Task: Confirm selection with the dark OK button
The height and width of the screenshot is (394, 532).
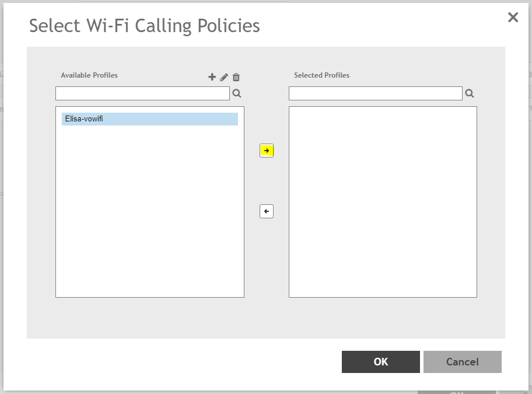Action: point(380,362)
